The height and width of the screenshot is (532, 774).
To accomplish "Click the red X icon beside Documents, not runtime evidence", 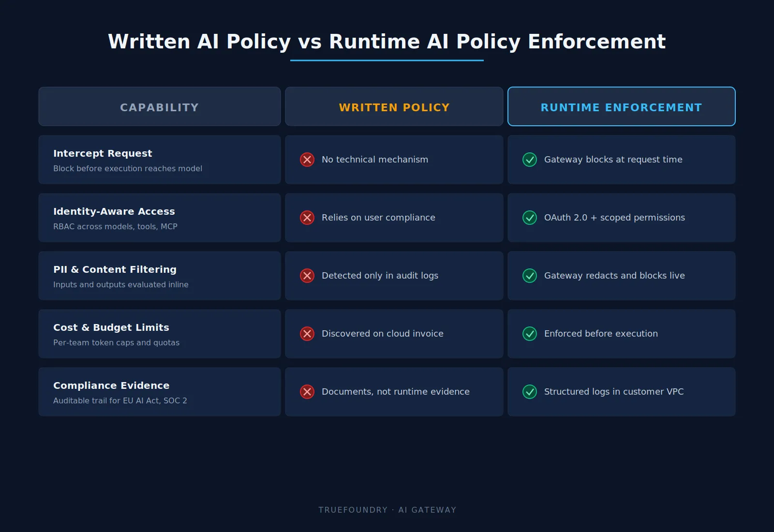I will (x=307, y=392).
